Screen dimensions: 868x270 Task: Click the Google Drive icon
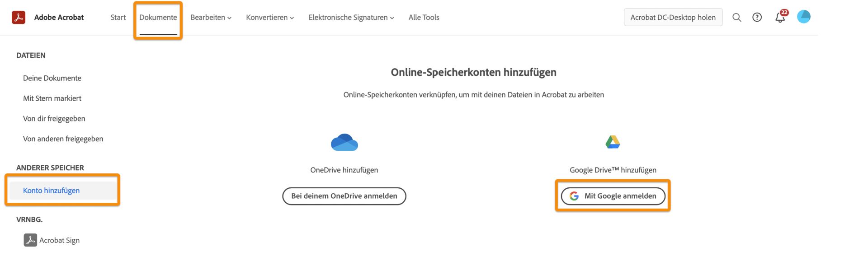613,142
